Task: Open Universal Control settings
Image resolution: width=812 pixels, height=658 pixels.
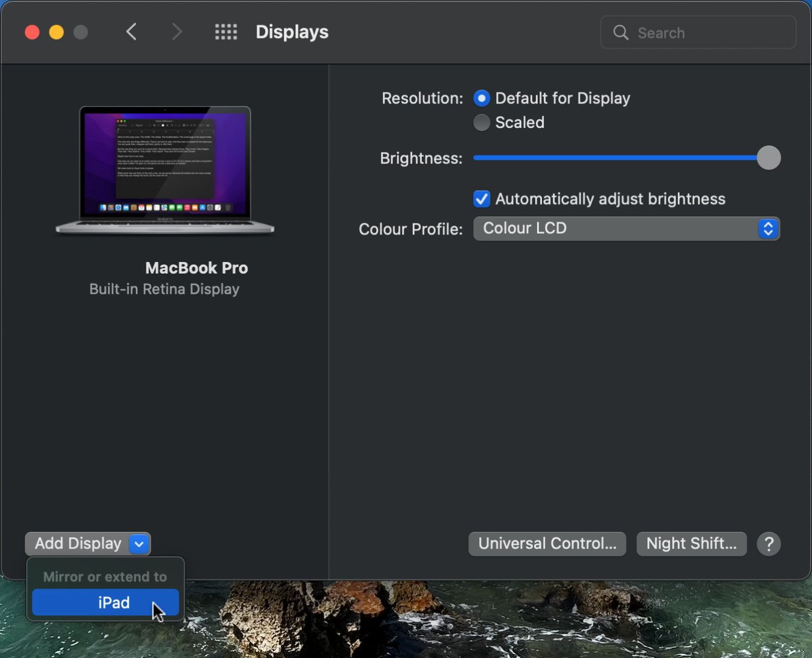Action: pyautogui.click(x=547, y=543)
